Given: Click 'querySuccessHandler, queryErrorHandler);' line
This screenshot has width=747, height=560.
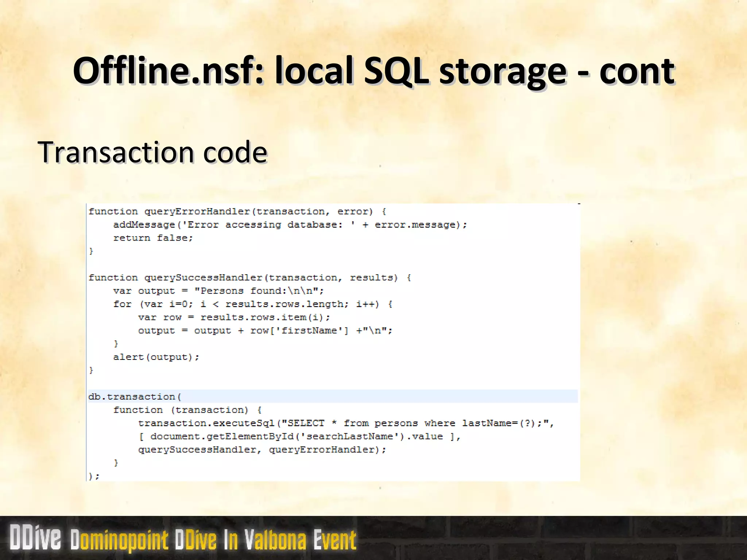Looking at the screenshot, I should tap(262, 450).
